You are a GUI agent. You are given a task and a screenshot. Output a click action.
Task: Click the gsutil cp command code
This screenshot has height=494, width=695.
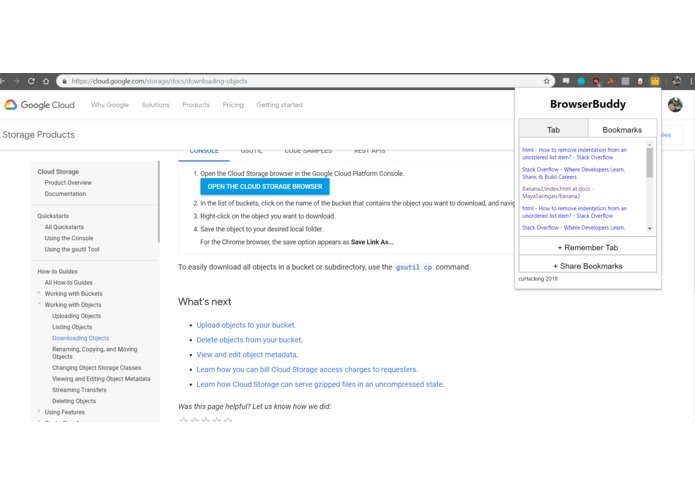coord(414,267)
